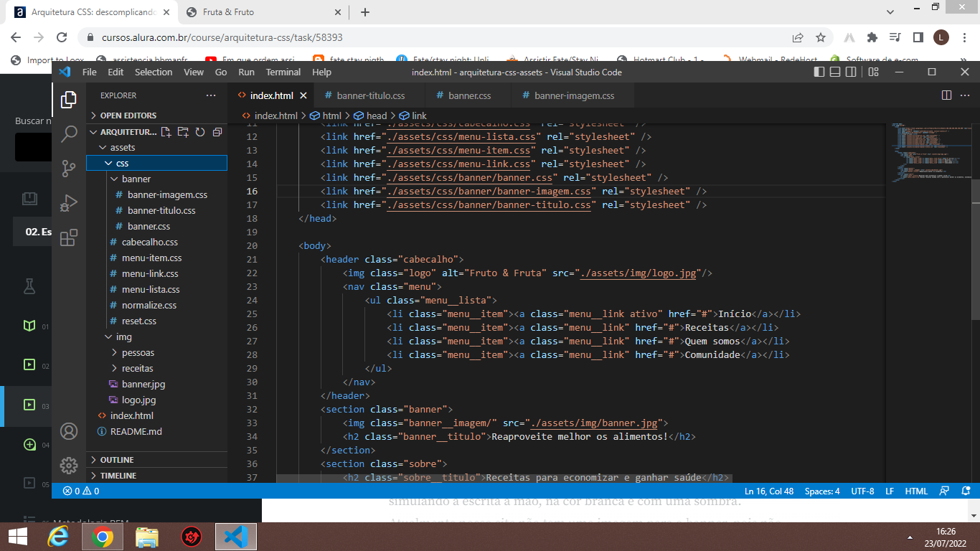Click the head breadcrumb item
980x551 pixels.
point(370,116)
